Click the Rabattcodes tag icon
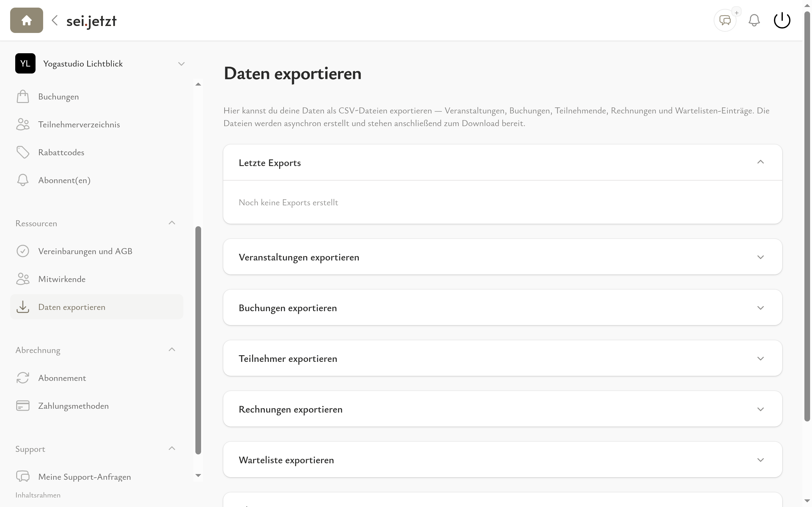 pyautogui.click(x=23, y=152)
